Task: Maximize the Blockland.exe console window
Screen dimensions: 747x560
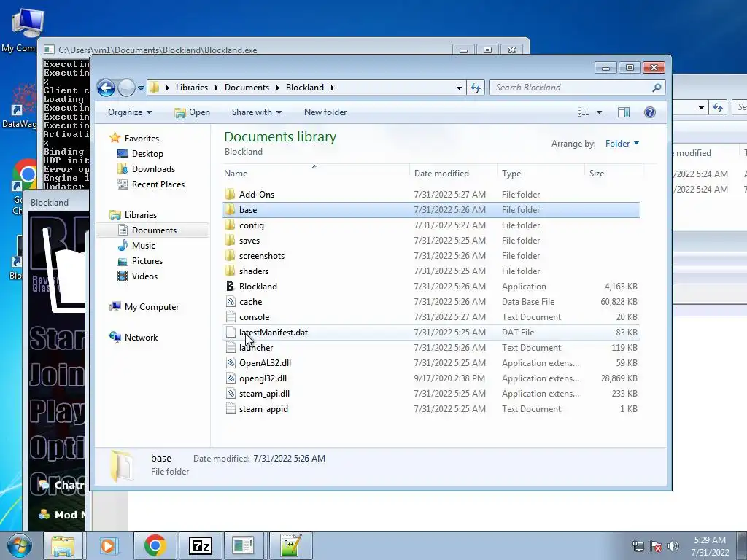Action: point(487,50)
